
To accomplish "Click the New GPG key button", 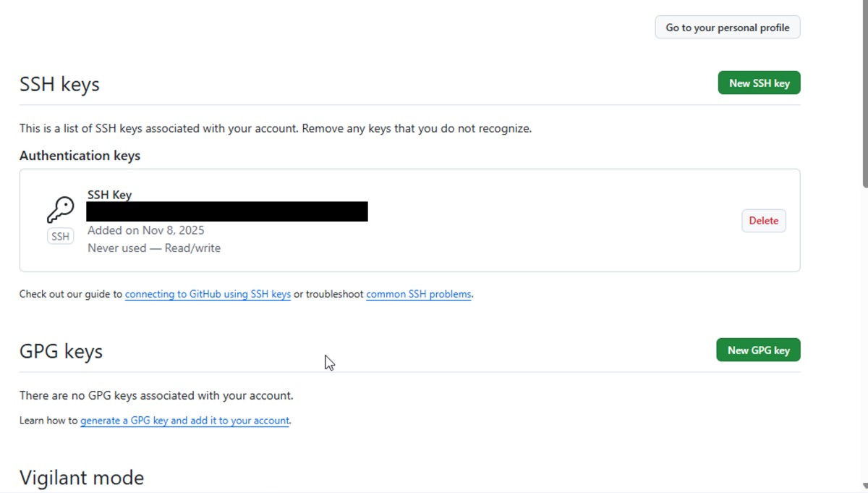I will (x=758, y=350).
